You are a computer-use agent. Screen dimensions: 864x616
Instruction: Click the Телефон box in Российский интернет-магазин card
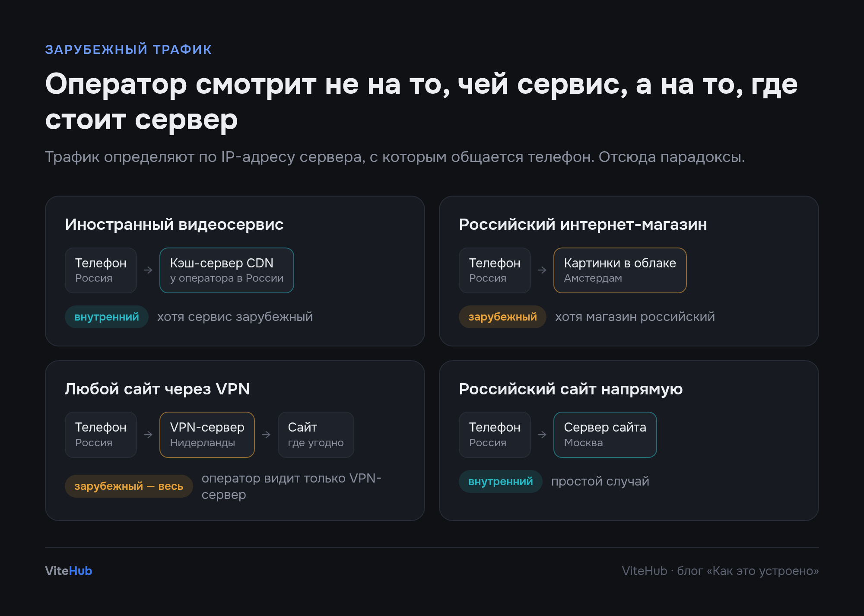(495, 270)
